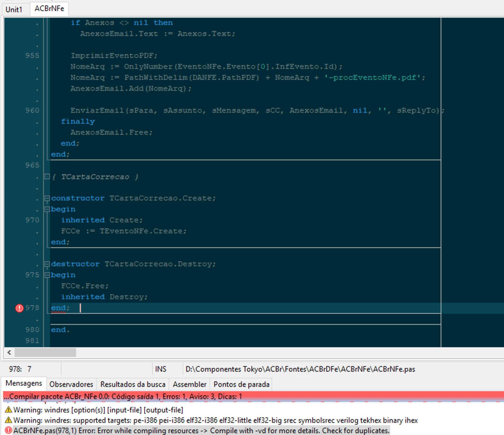Click the horizontal scrollbar left arrow
504x435 pixels.
(9, 352)
